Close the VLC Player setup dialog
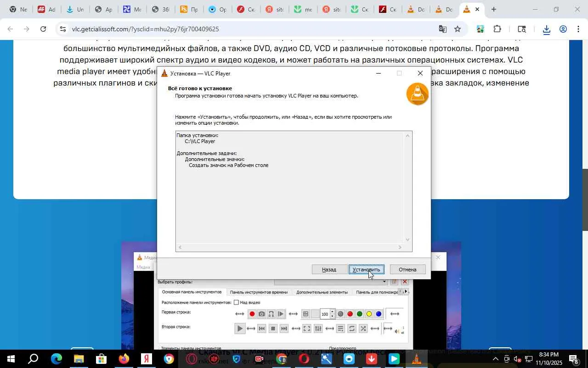The width and height of the screenshot is (588, 368). (x=420, y=74)
